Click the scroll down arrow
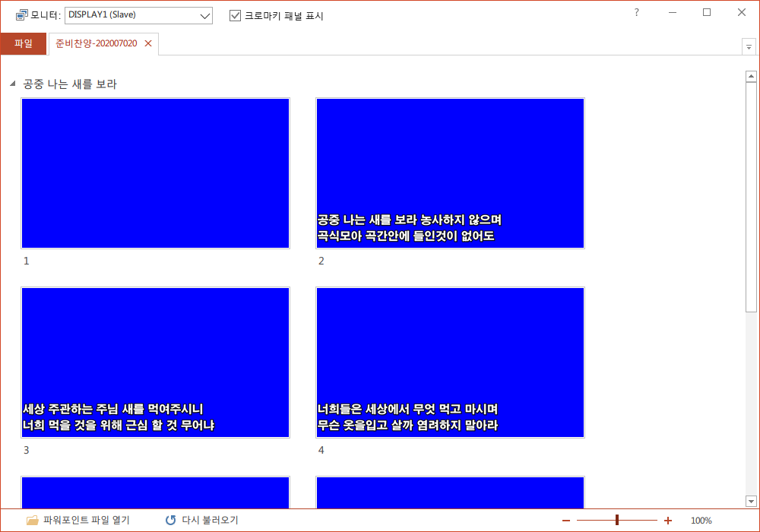 752,502
